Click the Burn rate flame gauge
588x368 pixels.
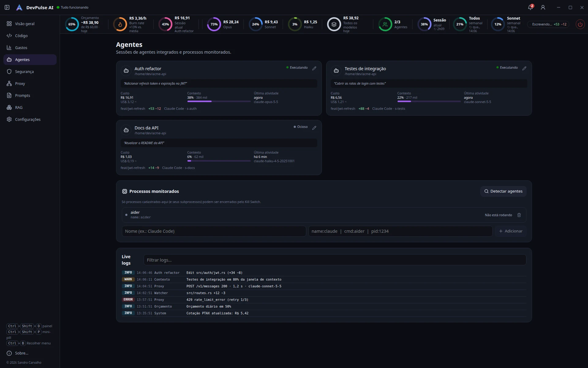[120, 24]
